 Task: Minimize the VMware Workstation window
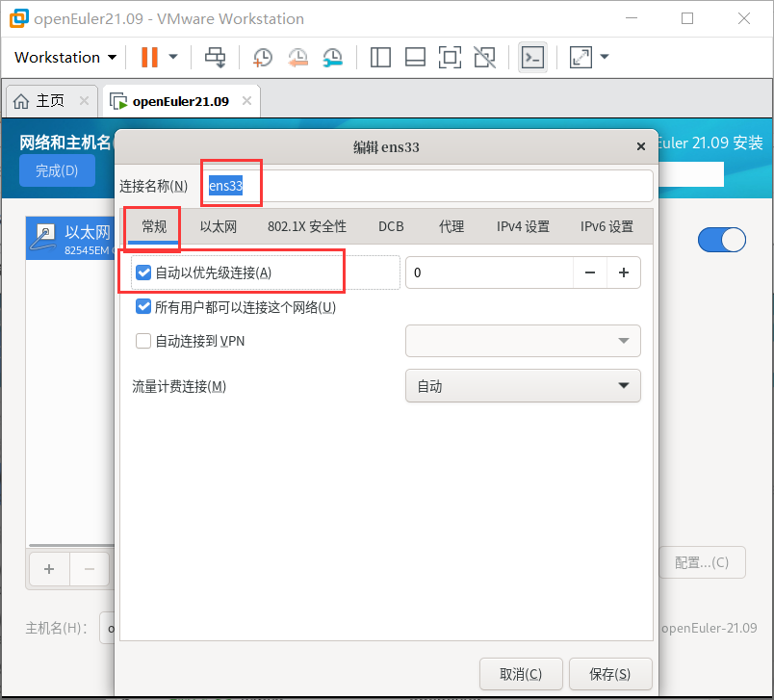(632, 18)
